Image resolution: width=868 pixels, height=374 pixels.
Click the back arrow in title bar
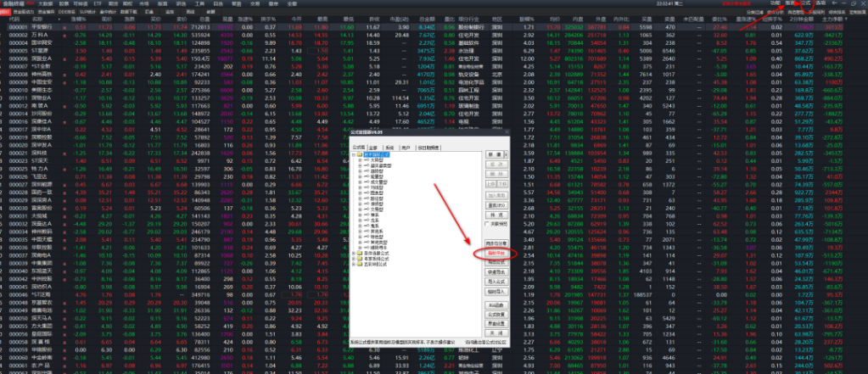coord(835,3)
